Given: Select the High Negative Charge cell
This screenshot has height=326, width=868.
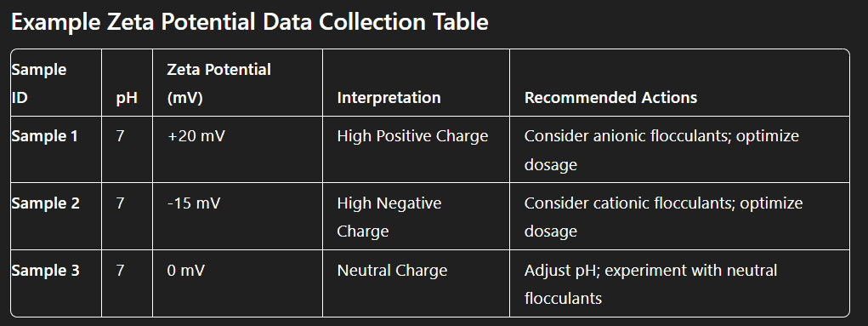Looking at the screenshot, I should pos(389,217).
